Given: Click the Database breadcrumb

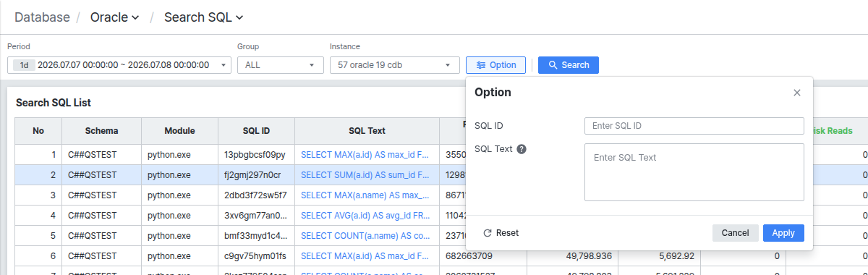Looking at the screenshot, I should [42, 17].
